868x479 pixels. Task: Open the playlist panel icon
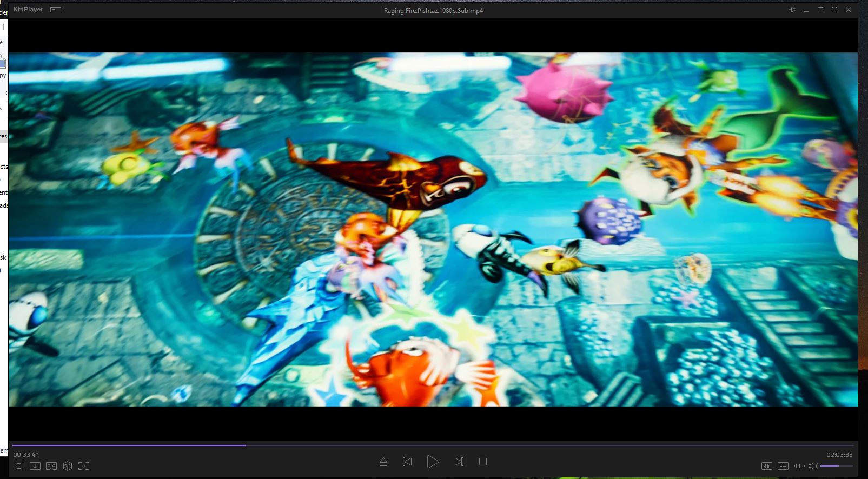coord(19,466)
